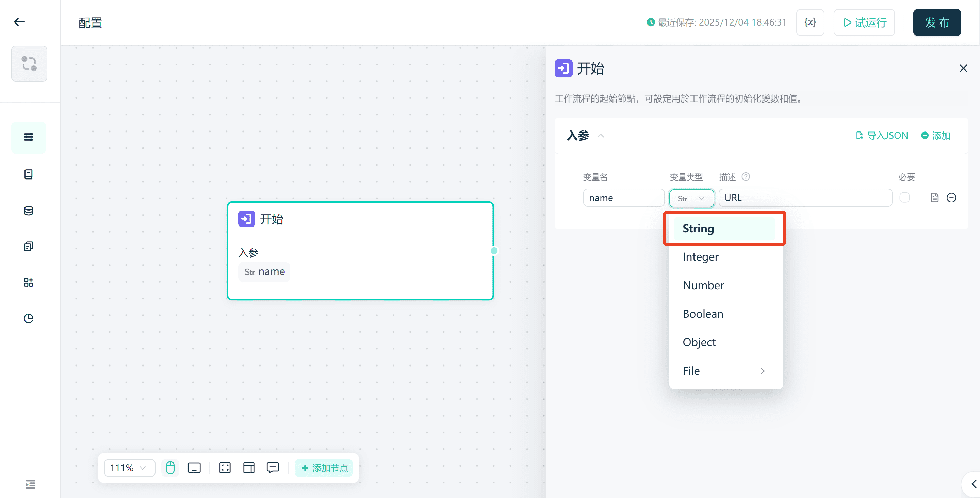Click 导入JSON to import parameters
This screenshot has width=980, height=498.
[882, 135]
